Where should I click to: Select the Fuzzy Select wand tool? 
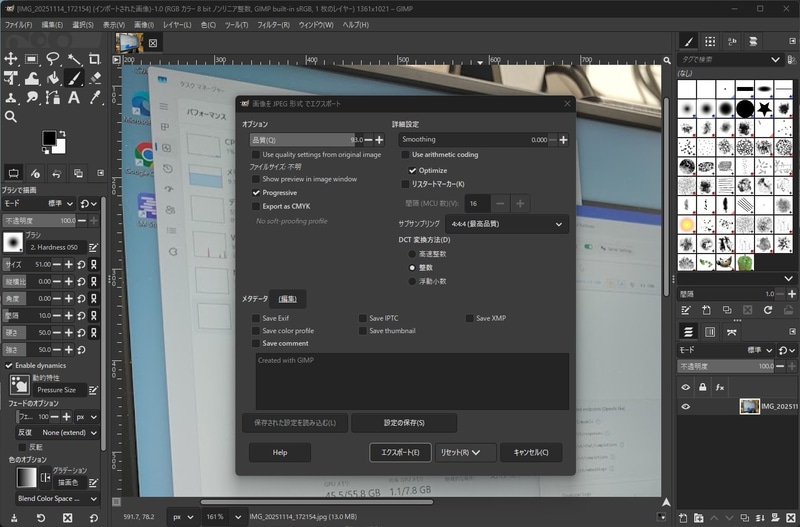coord(74,59)
